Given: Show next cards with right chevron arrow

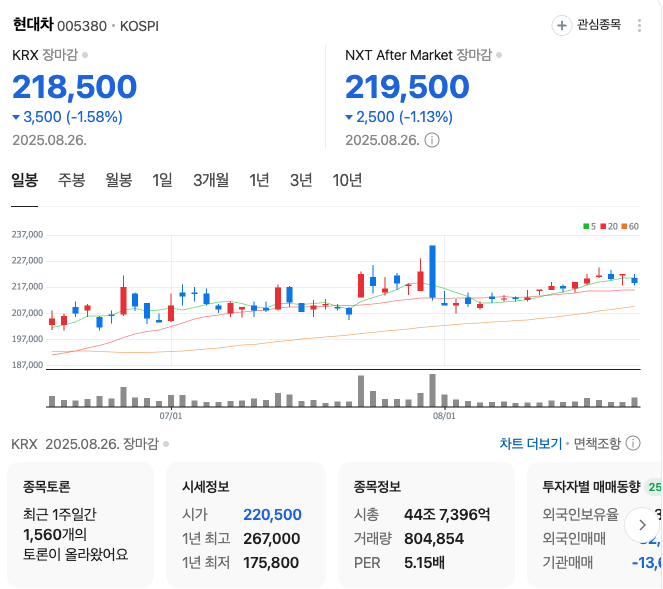Looking at the screenshot, I should tap(642, 525).
